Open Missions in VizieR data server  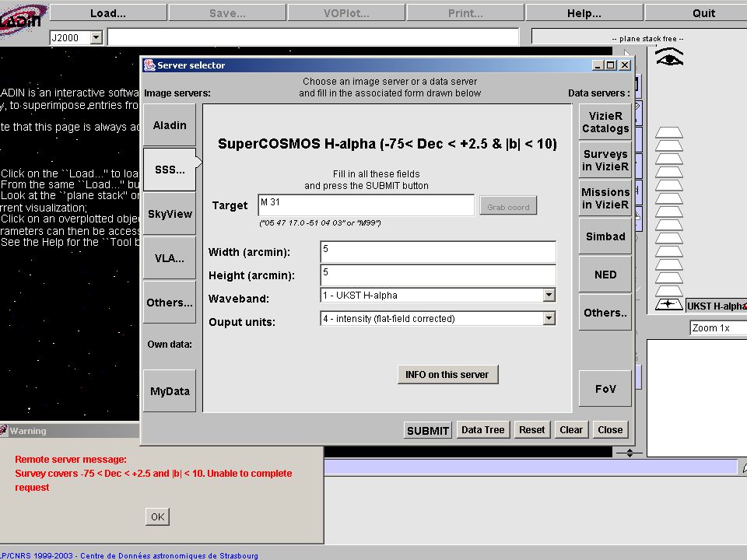pos(605,198)
